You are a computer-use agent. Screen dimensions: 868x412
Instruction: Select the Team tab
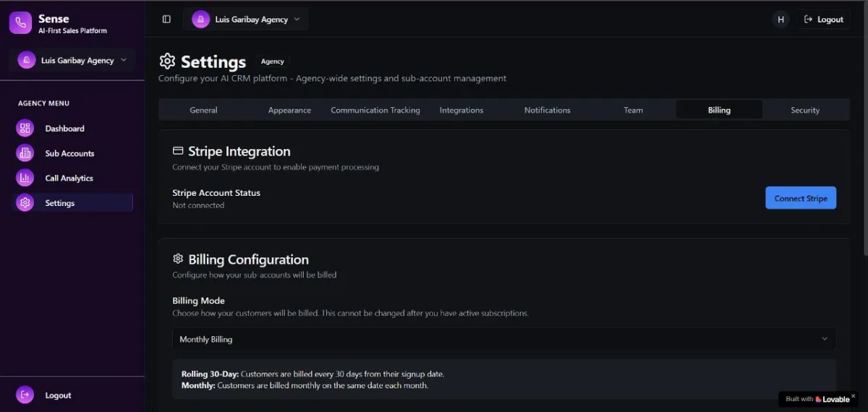(633, 110)
